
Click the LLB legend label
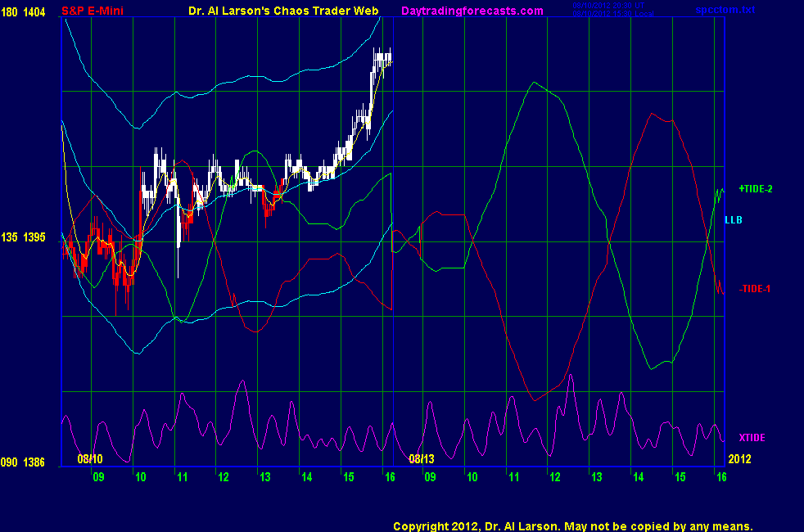tap(734, 220)
